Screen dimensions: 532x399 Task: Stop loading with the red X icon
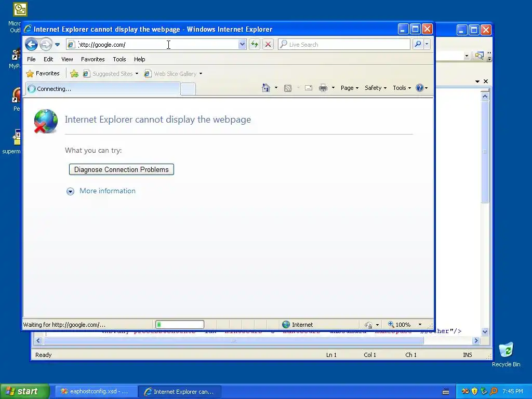(x=268, y=45)
